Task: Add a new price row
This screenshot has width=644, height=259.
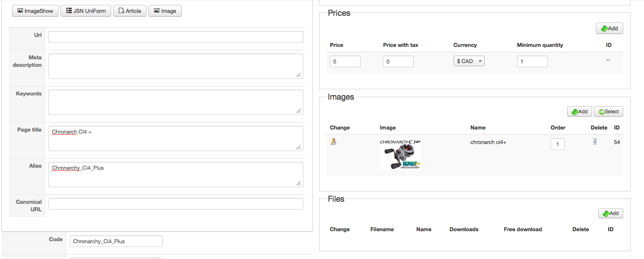Action: tap(609, 29)
